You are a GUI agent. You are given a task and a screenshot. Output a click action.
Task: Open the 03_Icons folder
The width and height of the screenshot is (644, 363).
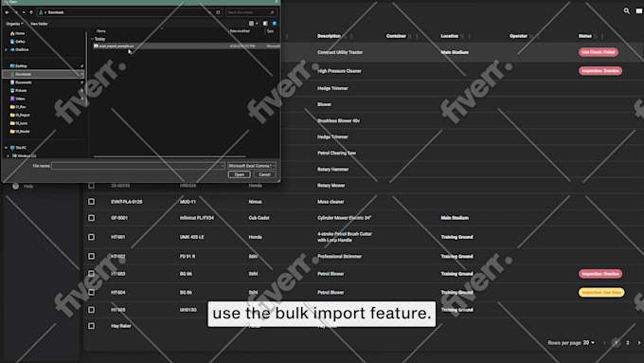(19, 123)
